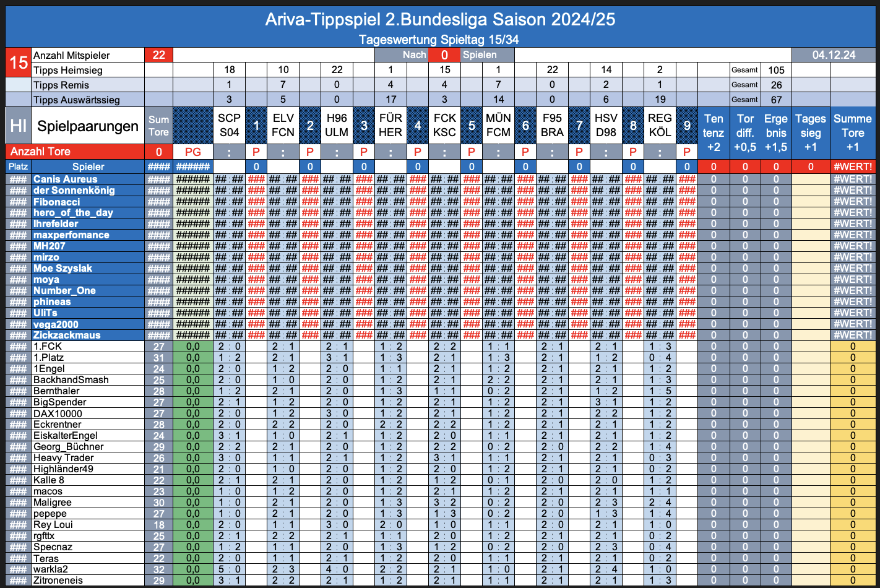Image resolution: width=880 pixels, height=588 pixels.
Task: Click the FCK KSC match header
Action: pos(444,125)
